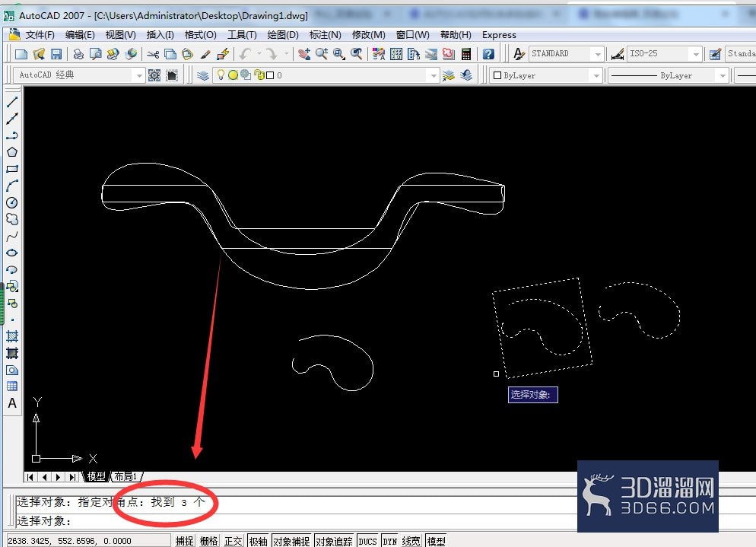The width and height of the screenshot is (756, 547).
Task: Click the Help question mark icon
Action: (488, 54)
